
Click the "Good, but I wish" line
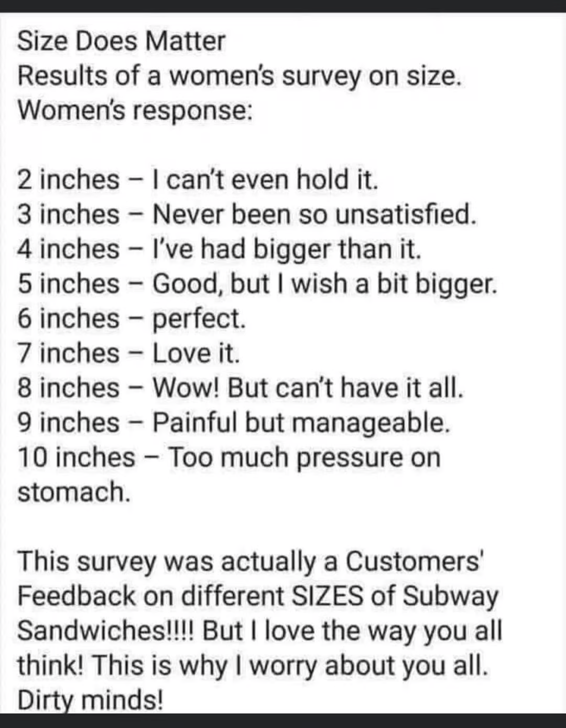[x=257, y=284]
